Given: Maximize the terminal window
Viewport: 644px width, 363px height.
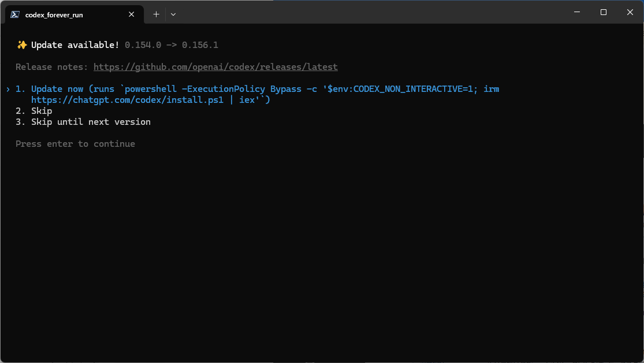Looking at the screenshot, I should pos(604,12).
